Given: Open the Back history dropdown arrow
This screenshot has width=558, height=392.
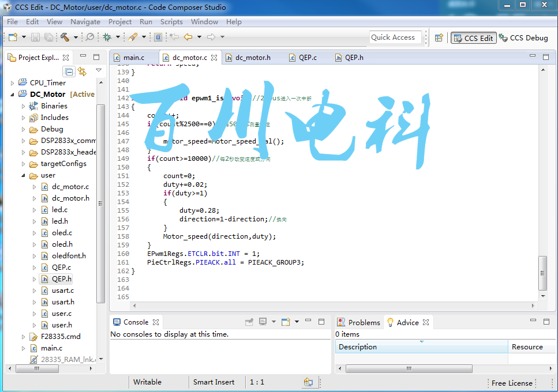Looking at the screenshot, I should click(x=199, y=37).
